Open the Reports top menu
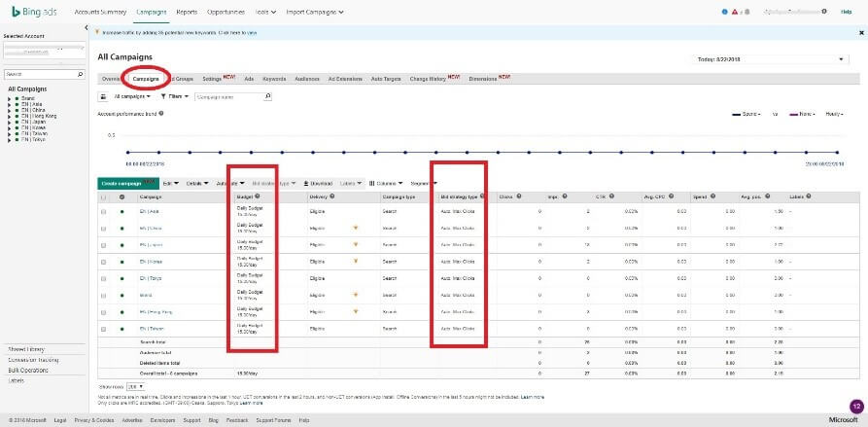Viewport: 868px width, 427px height. (x=187, y=12)
